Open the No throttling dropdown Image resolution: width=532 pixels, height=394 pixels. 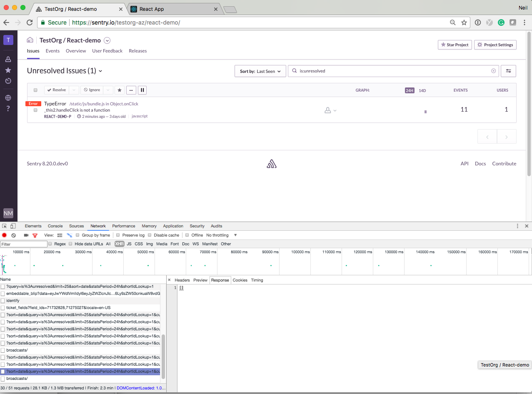(221, 235)
